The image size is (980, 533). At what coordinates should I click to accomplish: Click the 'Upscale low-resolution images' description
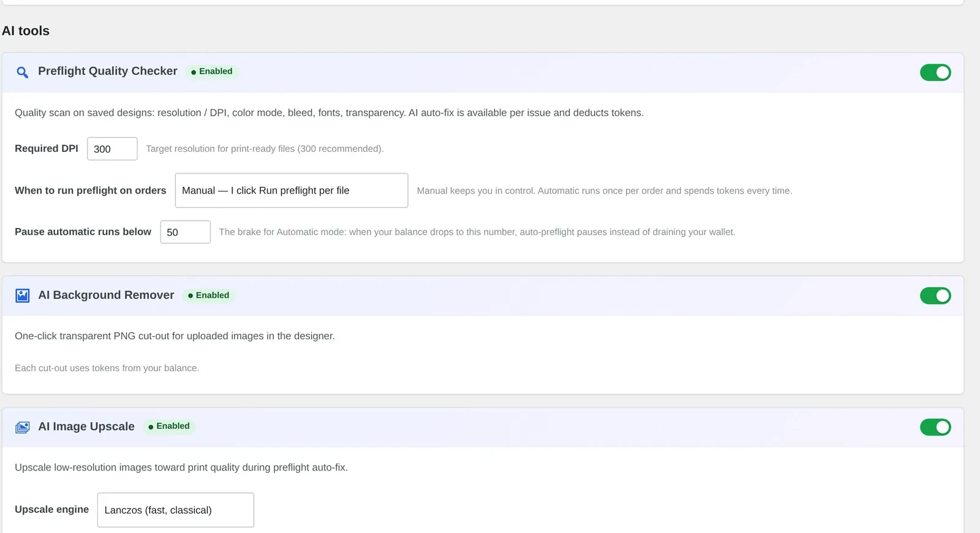coord(181,467)
